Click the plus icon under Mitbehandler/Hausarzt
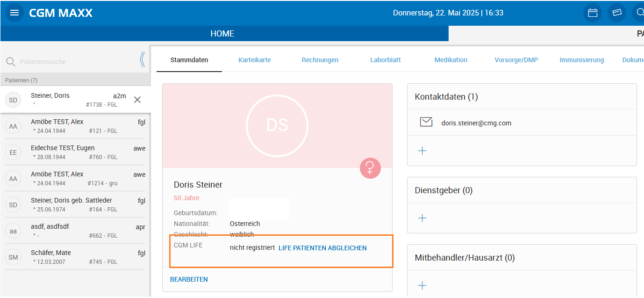 422,285
